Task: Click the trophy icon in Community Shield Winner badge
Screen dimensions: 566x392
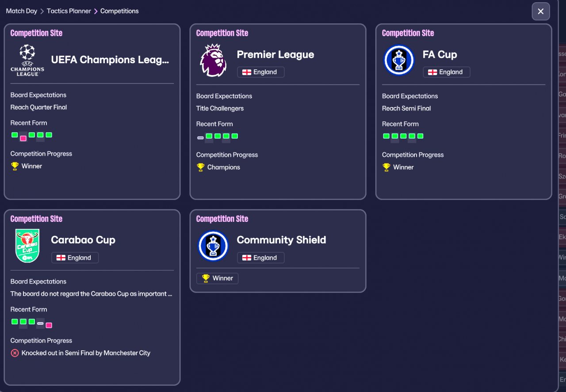Action: pyautogui.click(x=206, y=278)
